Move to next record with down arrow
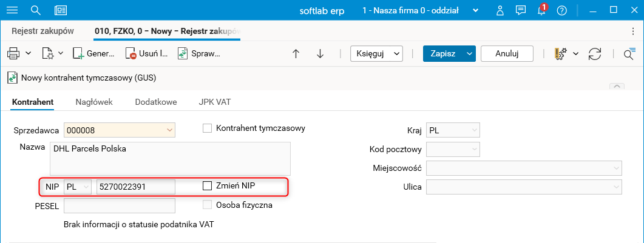The image size is (644, 243). point(320,53)
